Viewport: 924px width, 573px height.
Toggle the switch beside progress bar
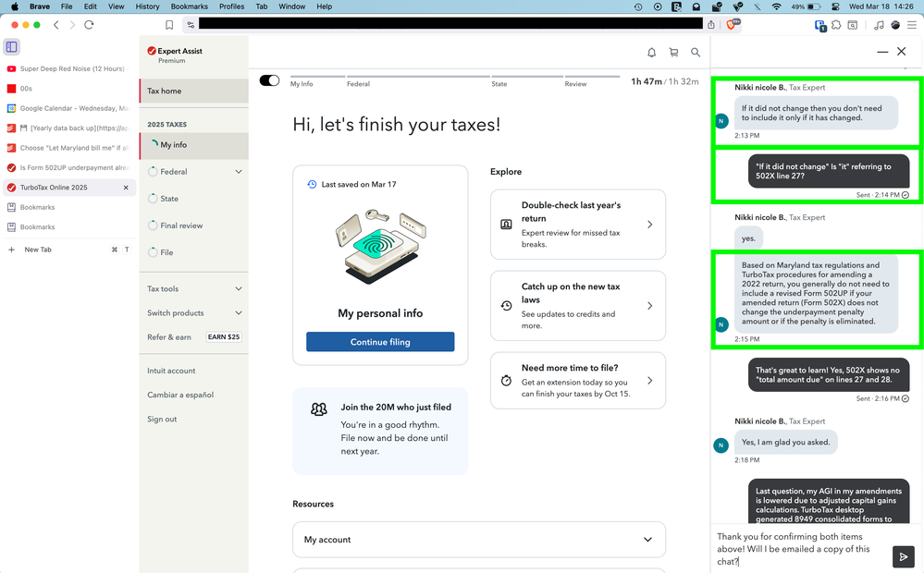(269, 80)
